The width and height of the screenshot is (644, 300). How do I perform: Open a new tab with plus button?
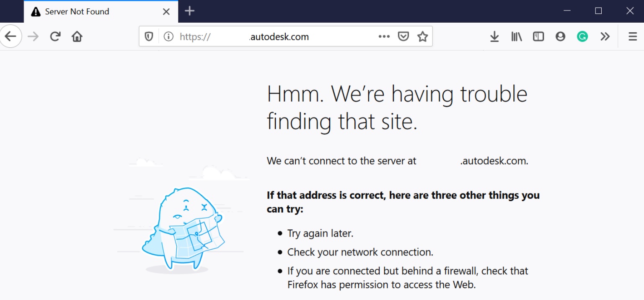pos(190,11)
